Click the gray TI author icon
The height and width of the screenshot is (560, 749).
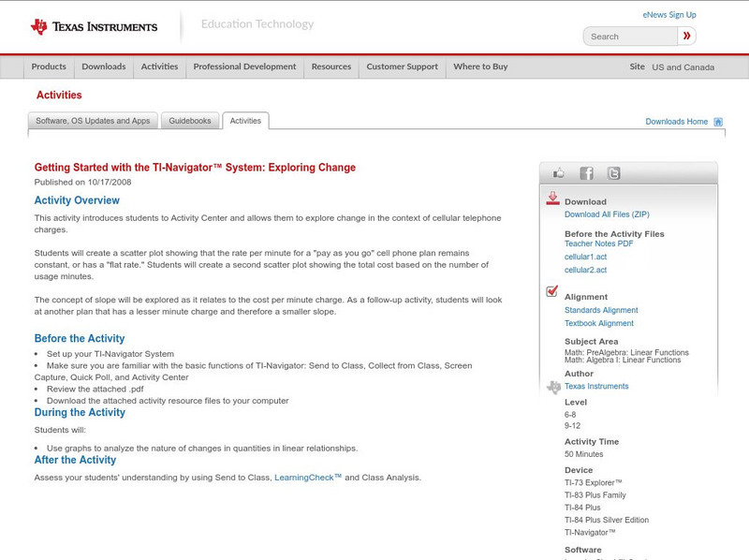click(x=553, y=387)
